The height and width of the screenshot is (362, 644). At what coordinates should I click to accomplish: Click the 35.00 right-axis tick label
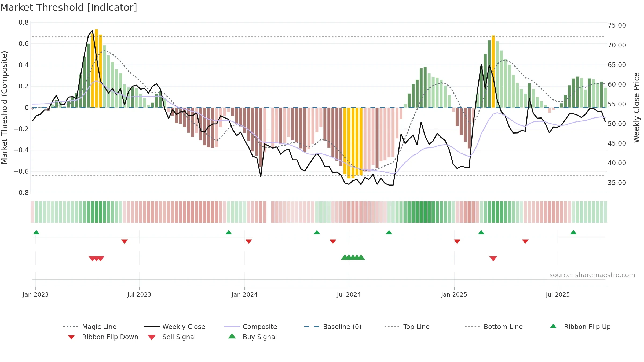pyautogui.click(x=617, y=183)
